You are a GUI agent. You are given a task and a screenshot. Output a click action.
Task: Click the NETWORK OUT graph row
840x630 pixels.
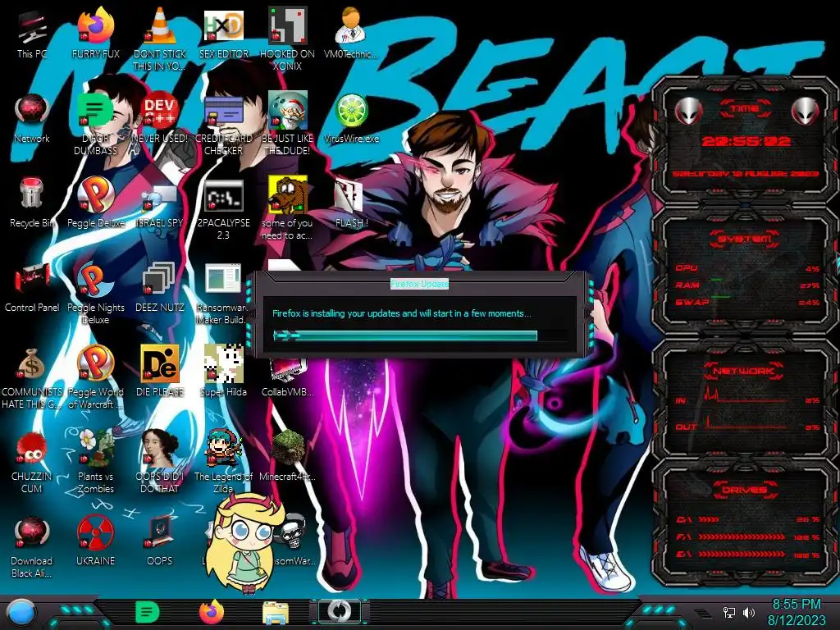(x=746, y=425)
